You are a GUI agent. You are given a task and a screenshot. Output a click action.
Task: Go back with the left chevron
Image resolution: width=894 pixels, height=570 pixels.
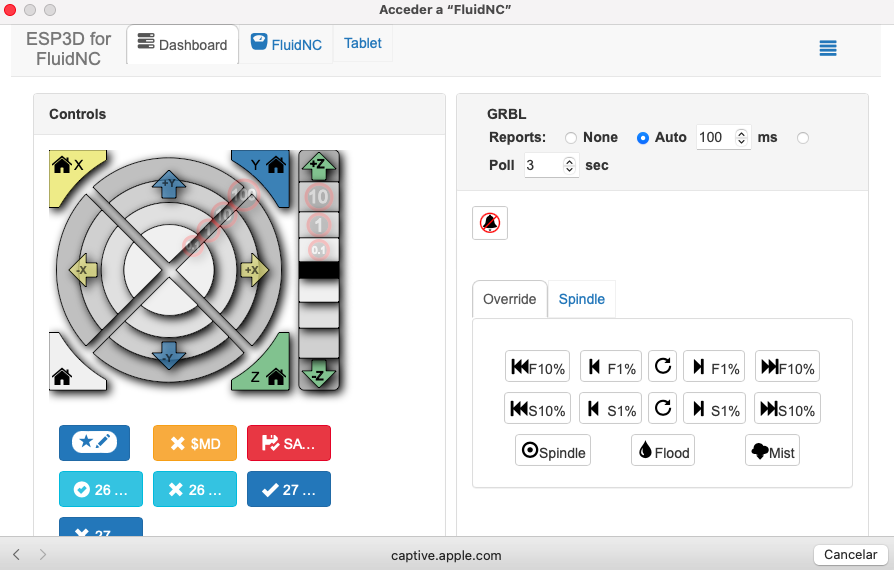tap(17, 554)
